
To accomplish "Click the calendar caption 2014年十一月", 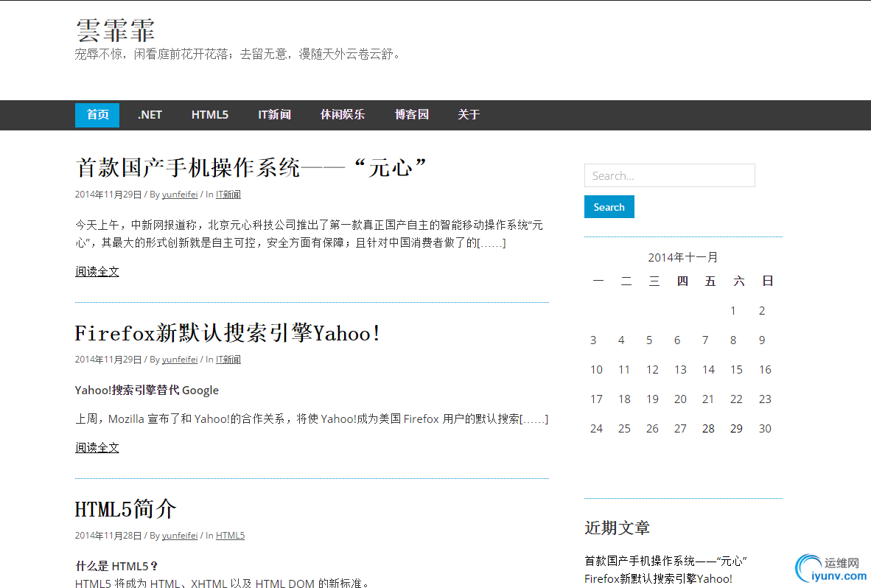I will coord(682,257).
